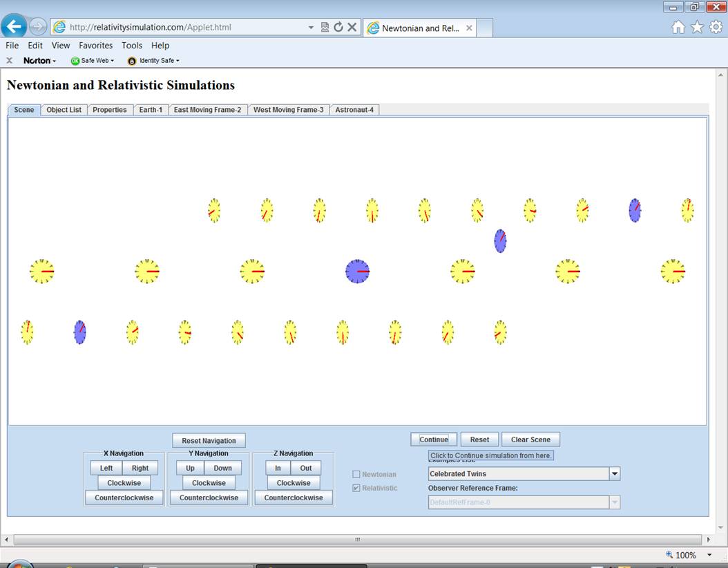Toggle the Relativistic checkbox
This screenshot has height=568, width=728.
pyautogui.click(x=356, y=488)
